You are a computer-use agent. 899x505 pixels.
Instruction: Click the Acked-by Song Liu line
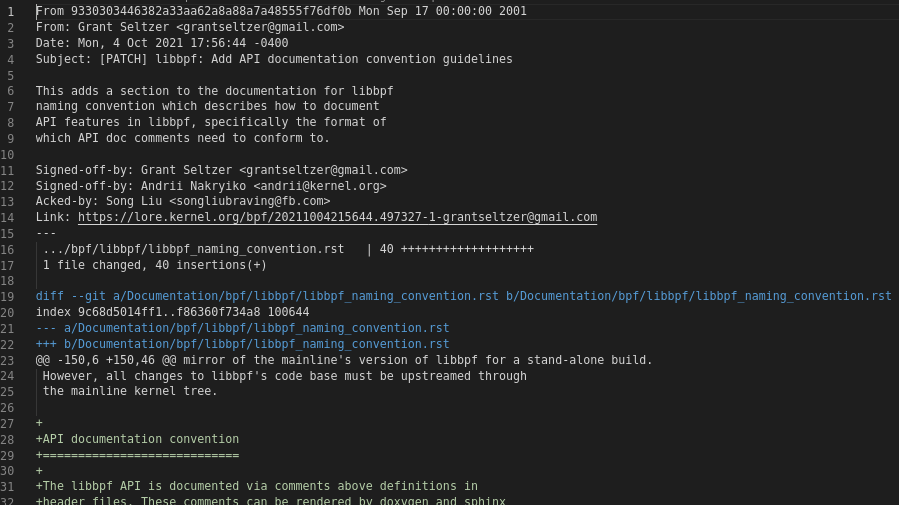point(183,201)
